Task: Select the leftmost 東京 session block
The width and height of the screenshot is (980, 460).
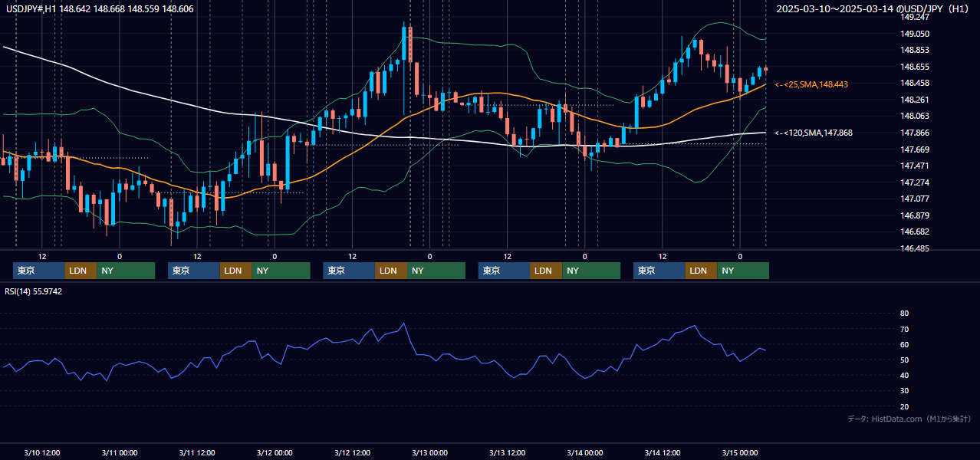Action: click(x=38, y=271)
